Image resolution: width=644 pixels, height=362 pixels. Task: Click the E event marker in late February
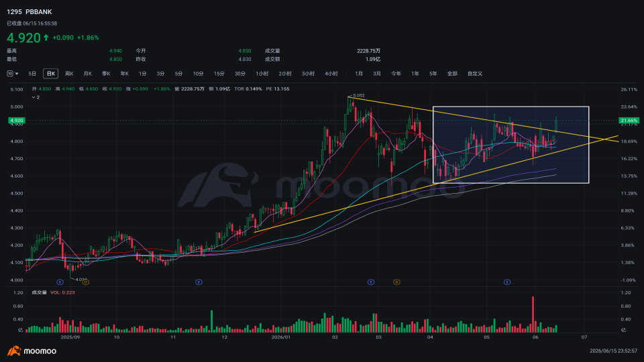371,282
